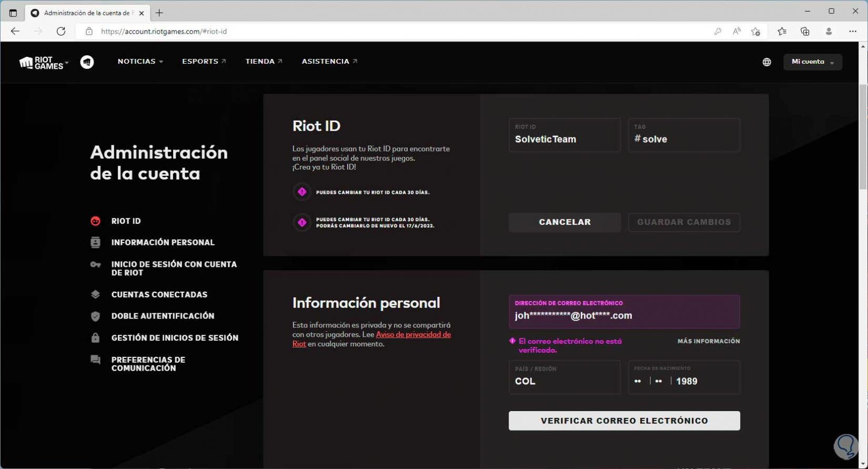Open the Esports link
The width and height of the screenshot is (868, 469).
pyautogui.click(x=204, y=62)
